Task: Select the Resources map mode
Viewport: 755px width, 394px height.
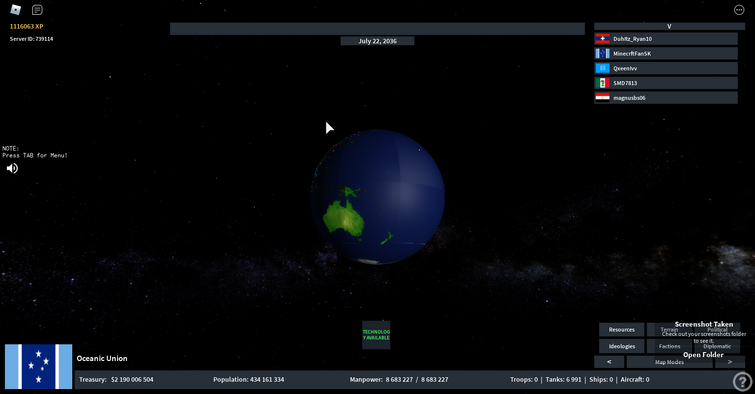Action: coord(622,329)
